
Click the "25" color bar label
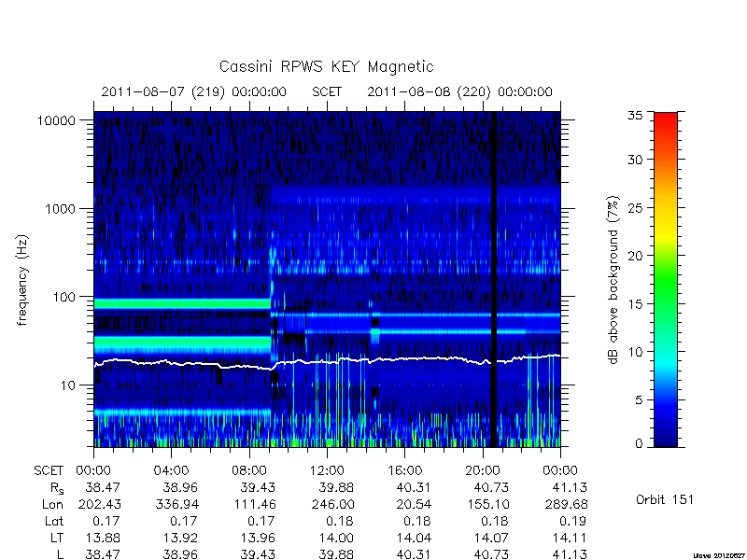pos(635,207)
